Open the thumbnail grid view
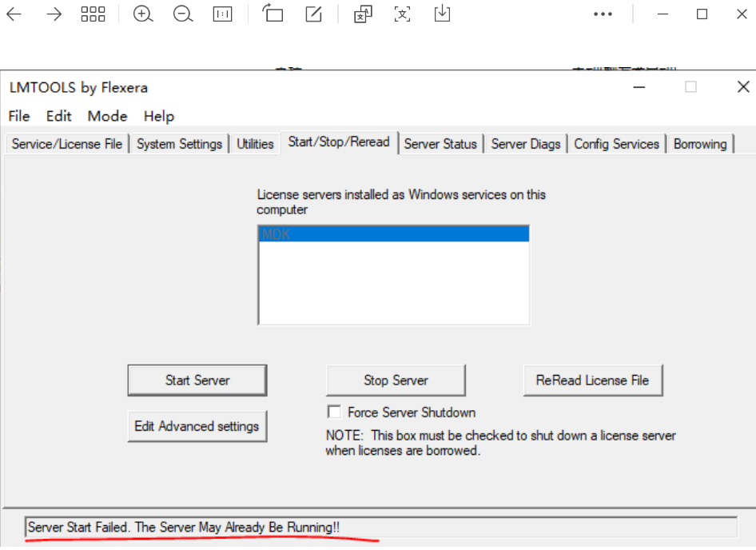This screenshot has height=550, width=756. 94,14
